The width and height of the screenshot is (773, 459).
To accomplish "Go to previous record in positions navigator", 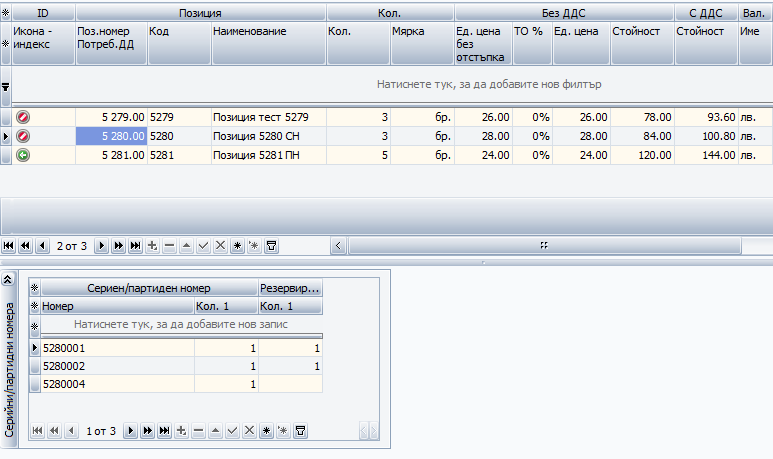I will pos(42,246).
